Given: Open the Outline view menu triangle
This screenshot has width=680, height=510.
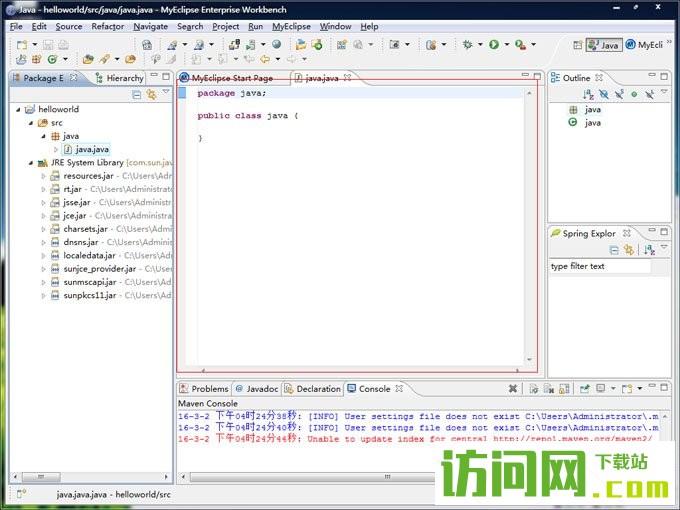Looking at the screenshot, I should point(664,92).
